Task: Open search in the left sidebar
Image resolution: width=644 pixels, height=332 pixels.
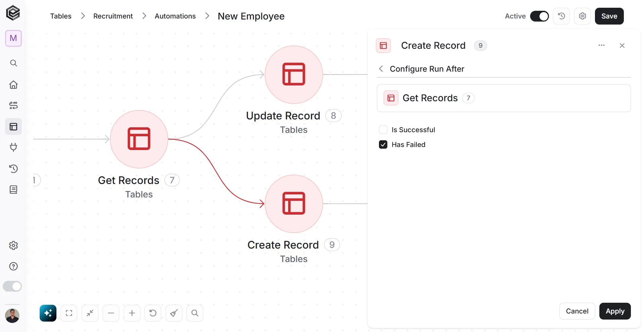Action: coord(13,63)
